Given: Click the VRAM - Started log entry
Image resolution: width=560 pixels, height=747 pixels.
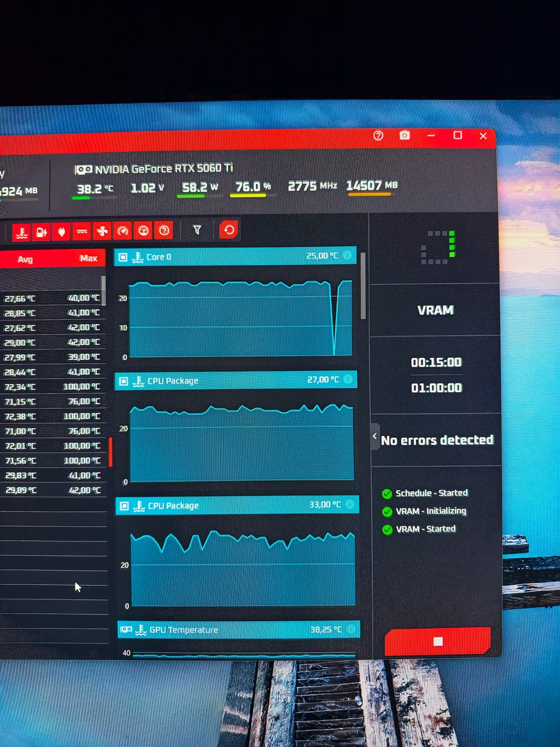Looking at the screenshot, I should [x=426, y=529].
